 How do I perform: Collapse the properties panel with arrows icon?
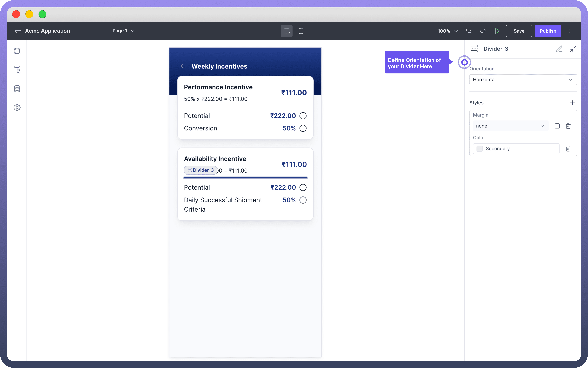(x=573, y=49)
